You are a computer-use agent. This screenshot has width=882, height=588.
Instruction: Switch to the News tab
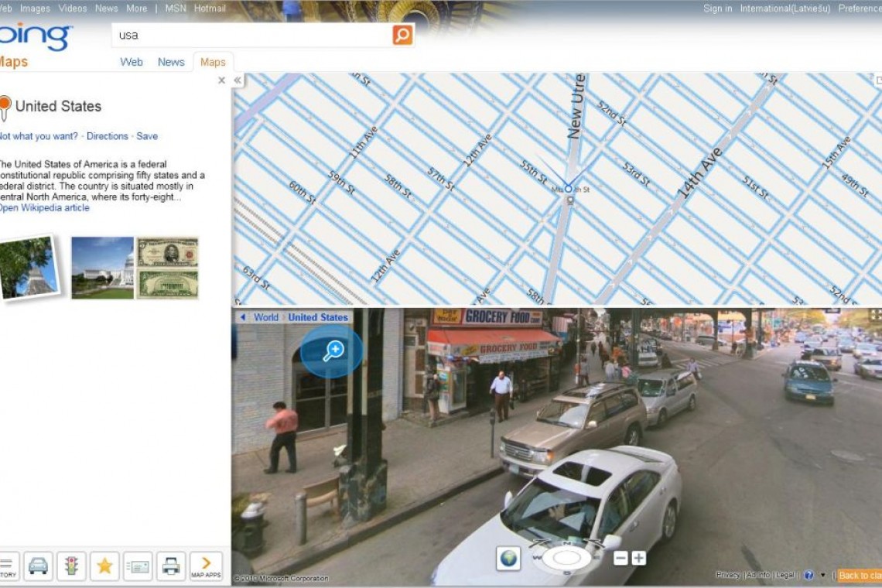click(x=171, y=62)
